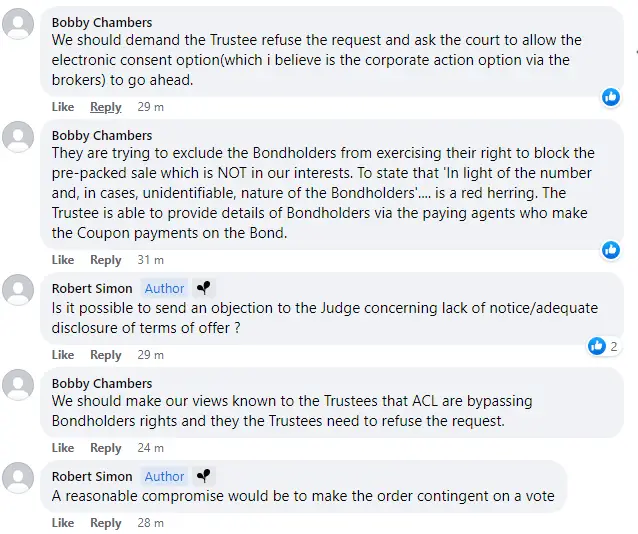Click thumbs-up reaction on electronic consent comment
This screenshot has width=638, height=534.
[x=611, y=97]
